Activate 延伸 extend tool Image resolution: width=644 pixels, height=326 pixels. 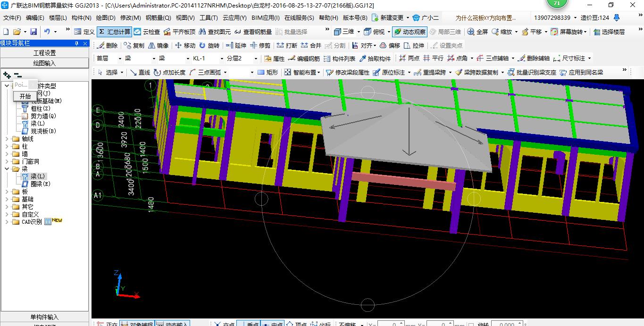tap(236, 45)
